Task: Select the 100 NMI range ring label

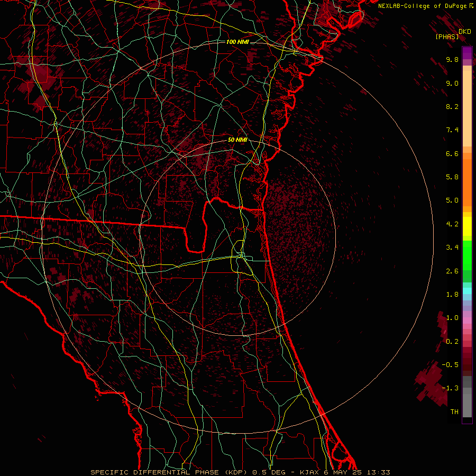Action: point(237,42)
